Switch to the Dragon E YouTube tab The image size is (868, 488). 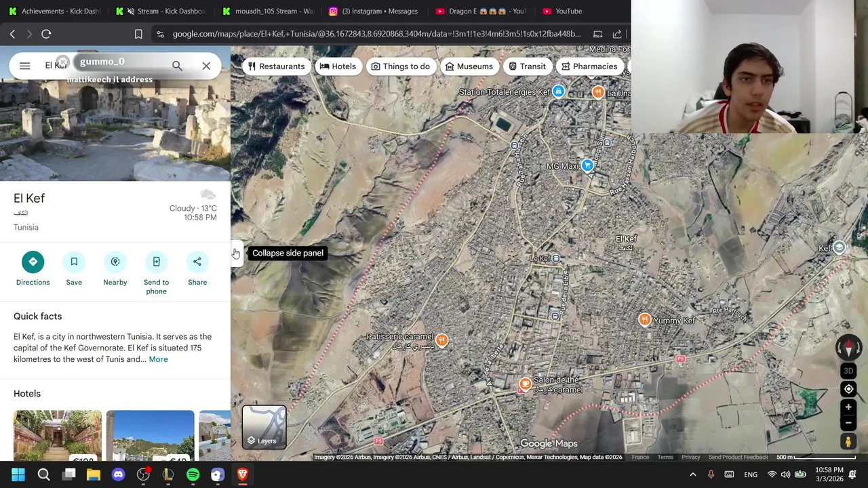(x=481, y=11)
